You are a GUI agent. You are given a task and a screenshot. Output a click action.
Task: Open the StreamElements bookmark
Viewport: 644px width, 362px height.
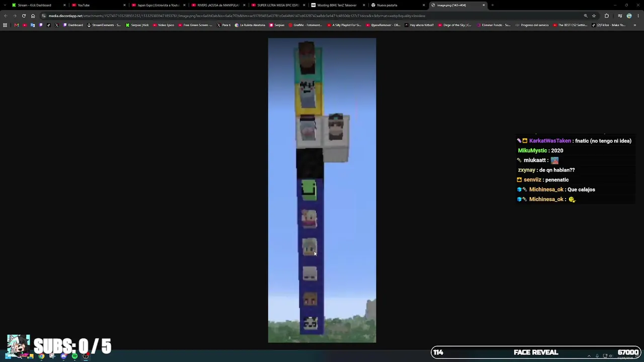click(x=104, y=25)
